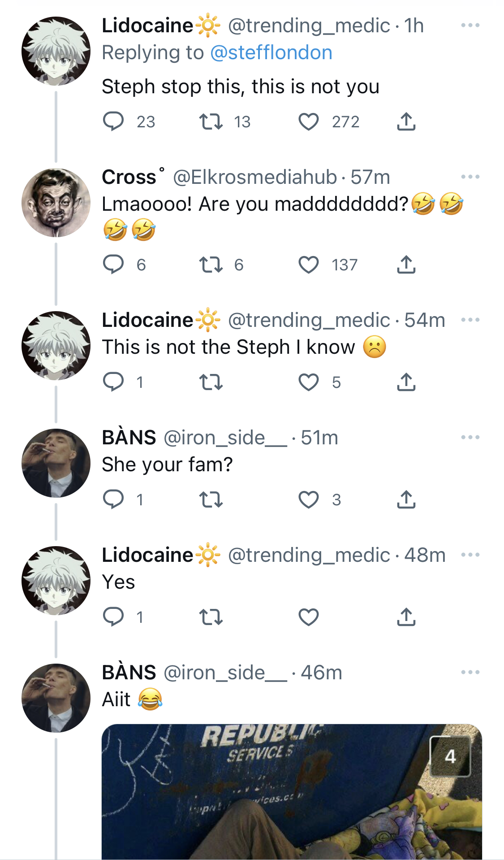The height and width of the screenshot is (860, 504).
Task: Reply to the 'Steph stop this' tweet
Action: pos(113,122)
